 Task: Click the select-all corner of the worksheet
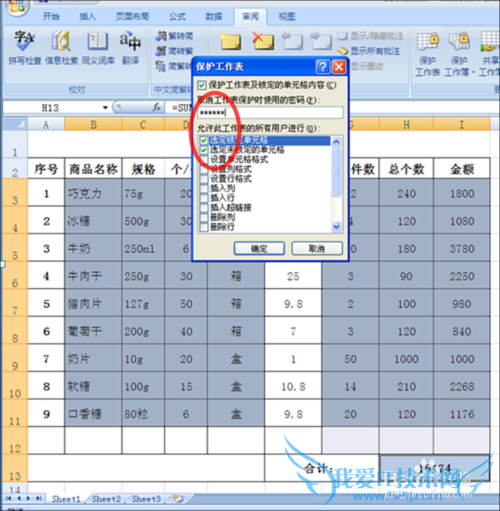coord(15,124)
